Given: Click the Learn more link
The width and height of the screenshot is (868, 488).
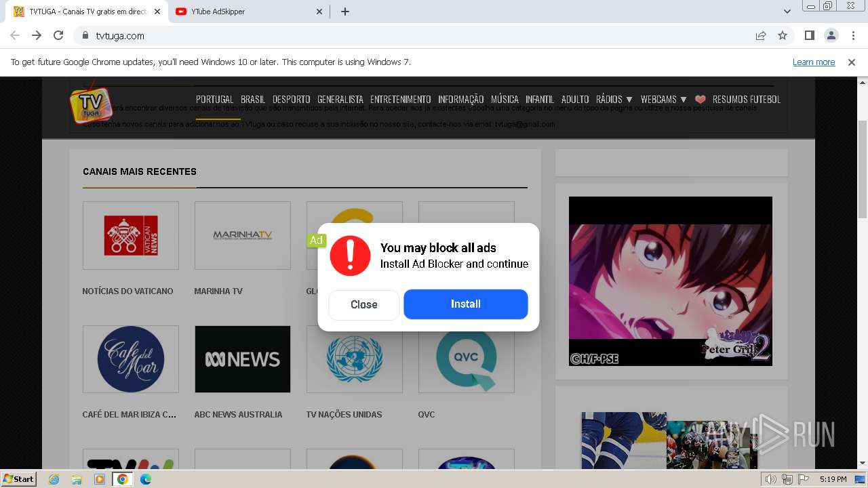Looking at the screenshot, I should [x=814, y=62].
